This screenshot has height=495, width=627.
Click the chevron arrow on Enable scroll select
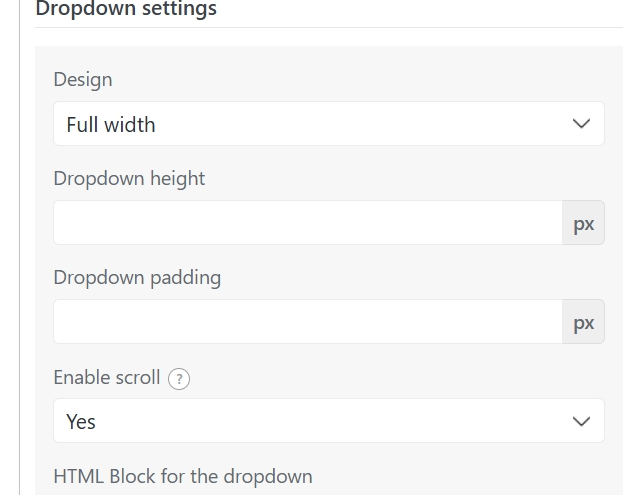point(581,421)
